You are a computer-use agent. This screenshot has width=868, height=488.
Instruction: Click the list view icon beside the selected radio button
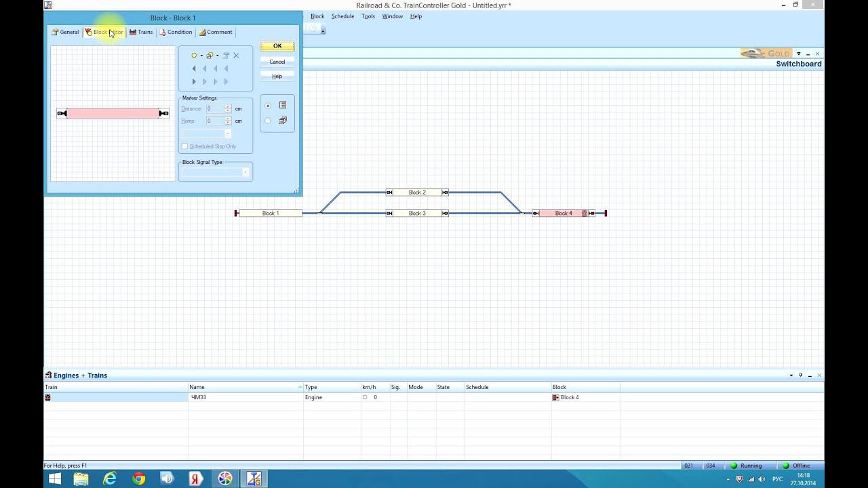pyautogui.click(x=283, y=105)
